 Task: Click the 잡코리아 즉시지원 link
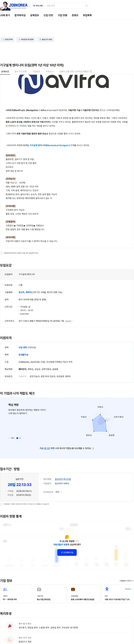pyautogui.click(x=63, y=479)
